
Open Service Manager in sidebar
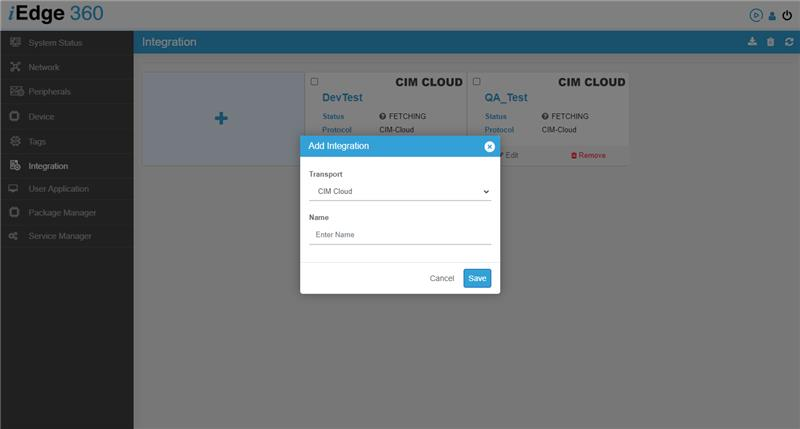pyautogui.click(x=60, y=236)
